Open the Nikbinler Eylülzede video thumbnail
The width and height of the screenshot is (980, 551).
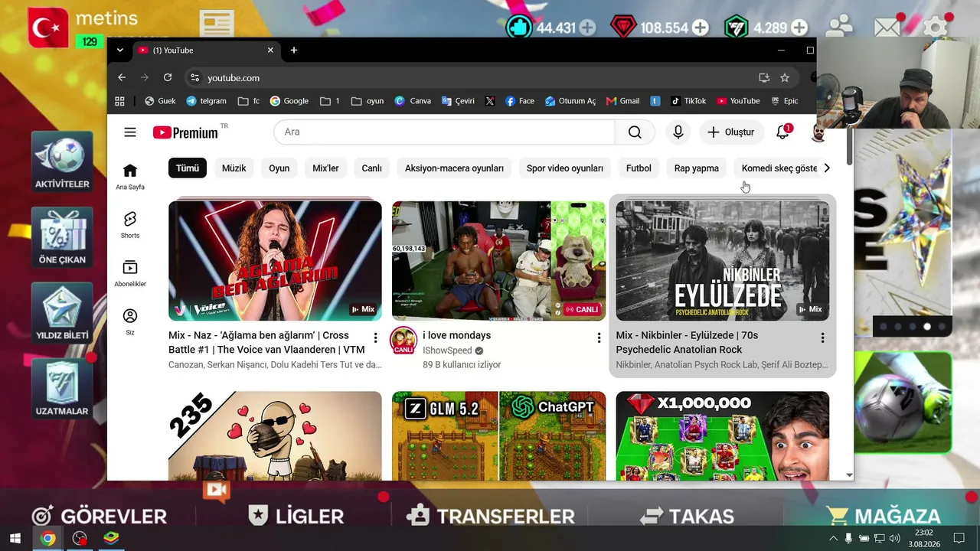pyautogui.click(x=722, y=261)
